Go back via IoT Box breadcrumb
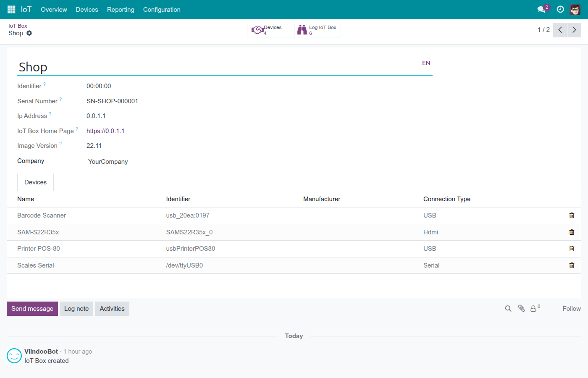 18,26
